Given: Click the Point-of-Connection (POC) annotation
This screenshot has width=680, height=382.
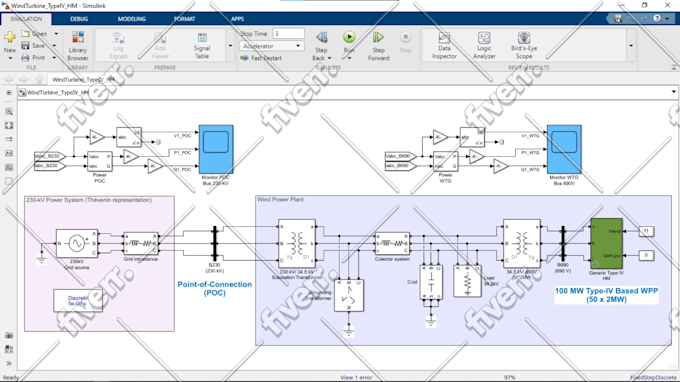Looking at the screenshot, I should tap(215, 288).
